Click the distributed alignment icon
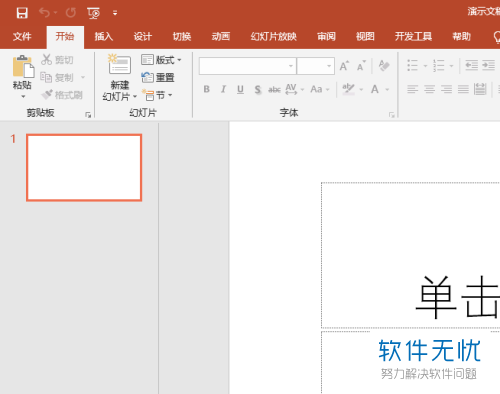 480,89
